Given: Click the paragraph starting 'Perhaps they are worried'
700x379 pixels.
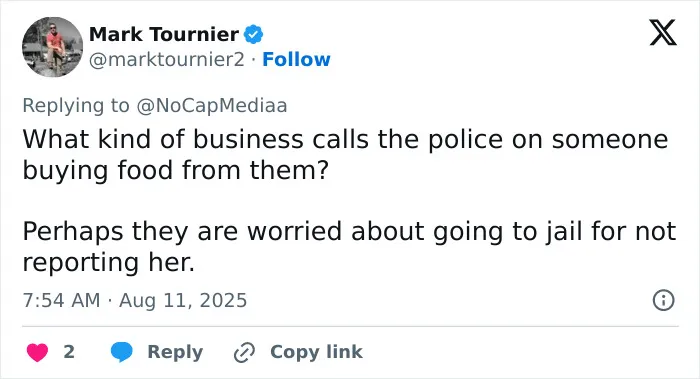Looking at the screenshot, I should click(349, 246).
